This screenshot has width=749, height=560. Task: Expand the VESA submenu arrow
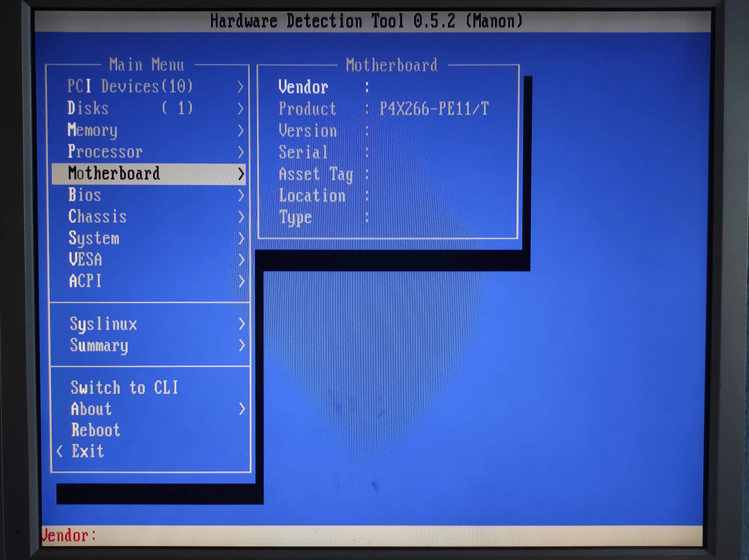[241, 260]
